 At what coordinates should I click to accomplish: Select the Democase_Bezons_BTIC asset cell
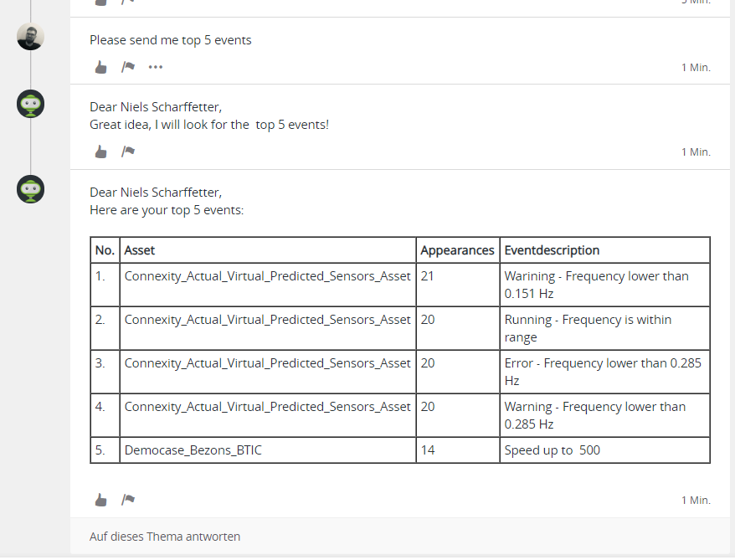268,450
